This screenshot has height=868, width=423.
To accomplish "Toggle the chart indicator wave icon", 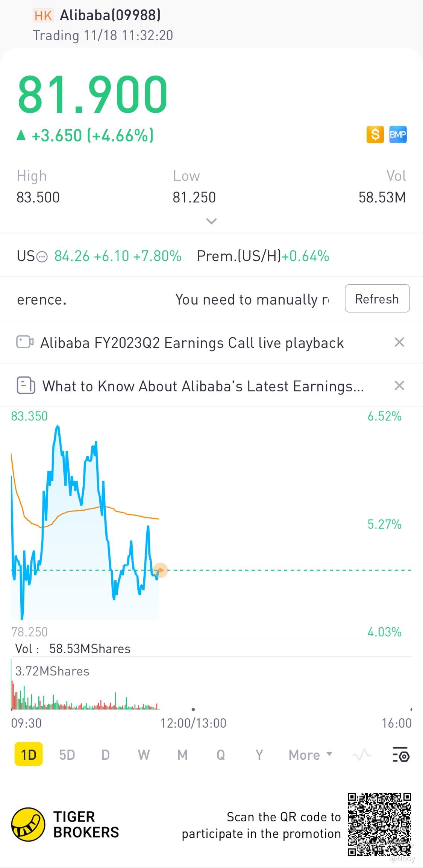I will click(362, 755).
